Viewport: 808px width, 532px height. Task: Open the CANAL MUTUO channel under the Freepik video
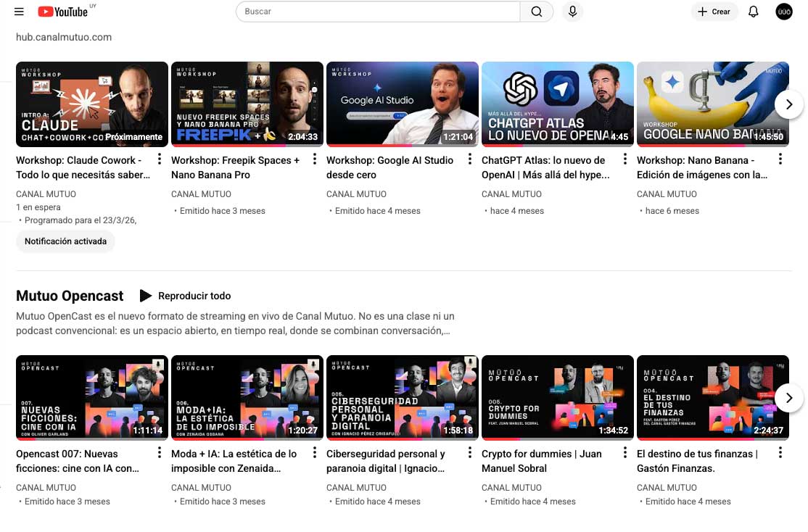coord(201,194)
